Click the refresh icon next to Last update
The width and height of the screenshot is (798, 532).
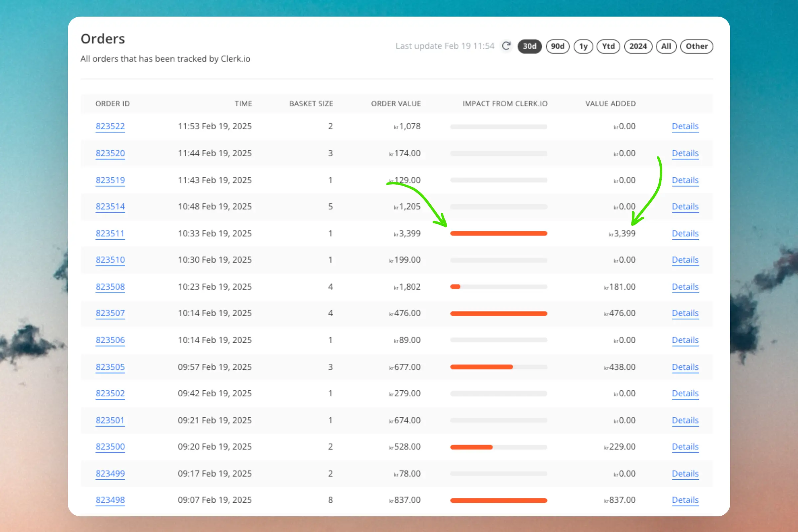coord(506,46)
